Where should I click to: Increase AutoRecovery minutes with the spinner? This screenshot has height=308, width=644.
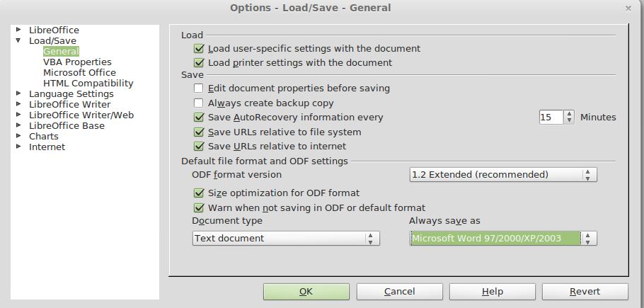point(569,114)
